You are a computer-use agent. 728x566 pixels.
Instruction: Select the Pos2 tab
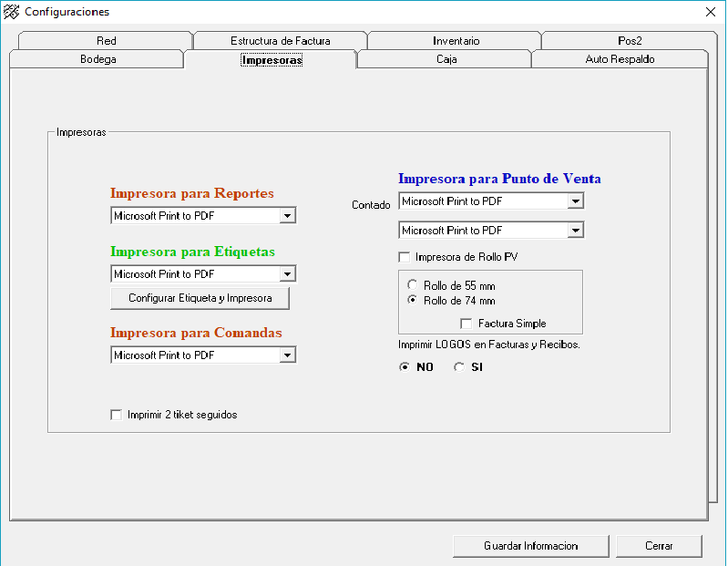[629, 41]
